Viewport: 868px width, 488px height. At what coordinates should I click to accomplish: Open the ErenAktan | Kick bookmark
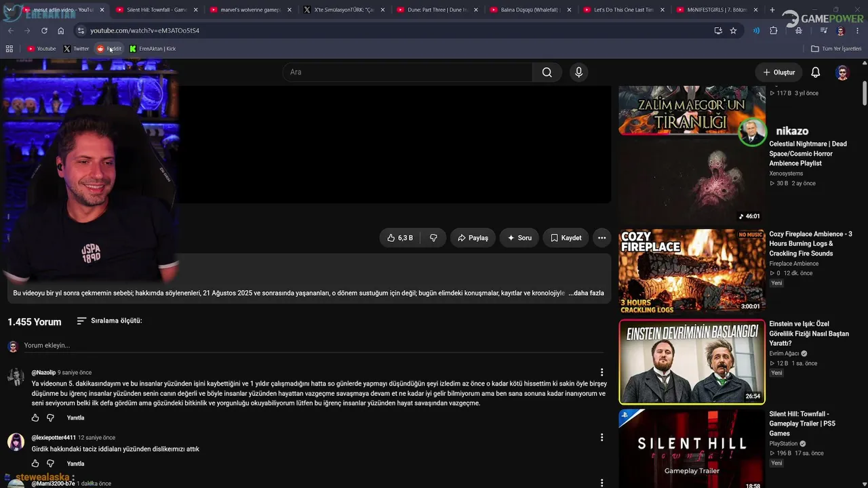153,49
